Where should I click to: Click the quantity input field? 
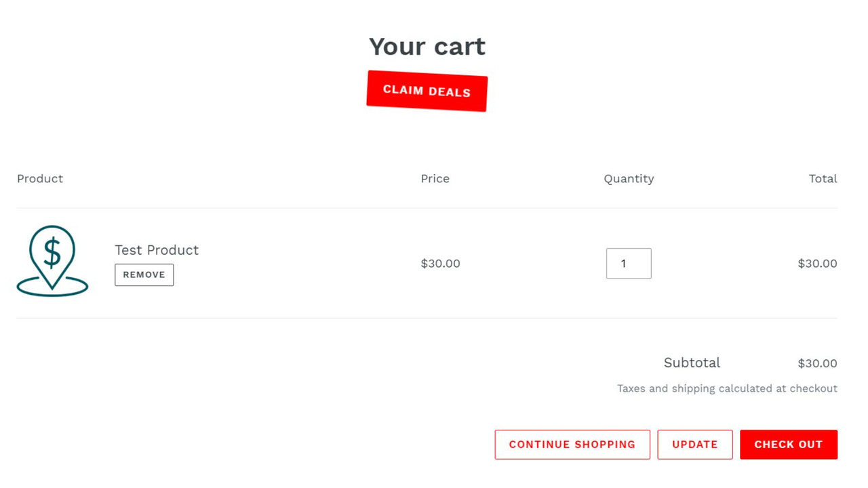(x=628, y=264)
